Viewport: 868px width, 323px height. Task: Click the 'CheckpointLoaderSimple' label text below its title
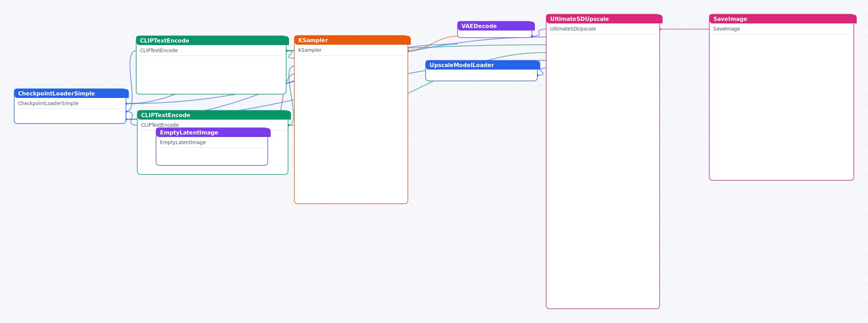pos(48,103)
